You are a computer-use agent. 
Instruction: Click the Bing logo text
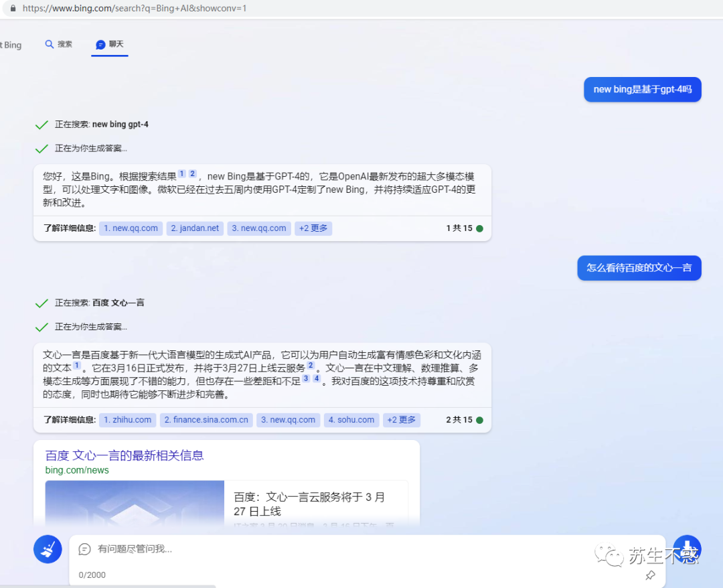(x=11, y=45)
